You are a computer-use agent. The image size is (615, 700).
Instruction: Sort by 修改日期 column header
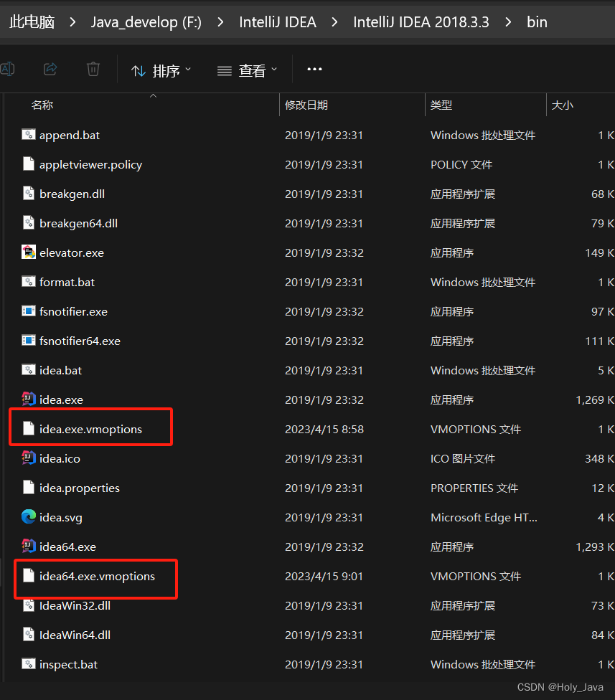tap(306, 105)
